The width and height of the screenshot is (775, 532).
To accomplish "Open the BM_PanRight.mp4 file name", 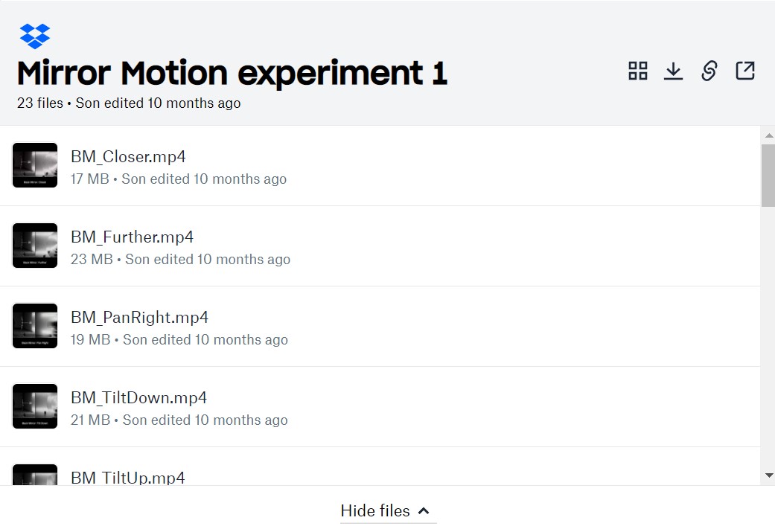I will tap(139, 317).
